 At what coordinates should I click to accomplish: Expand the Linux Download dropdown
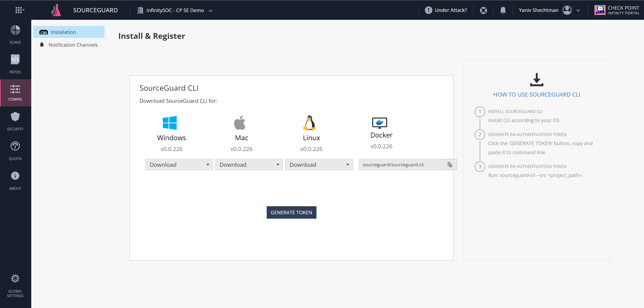319,165
